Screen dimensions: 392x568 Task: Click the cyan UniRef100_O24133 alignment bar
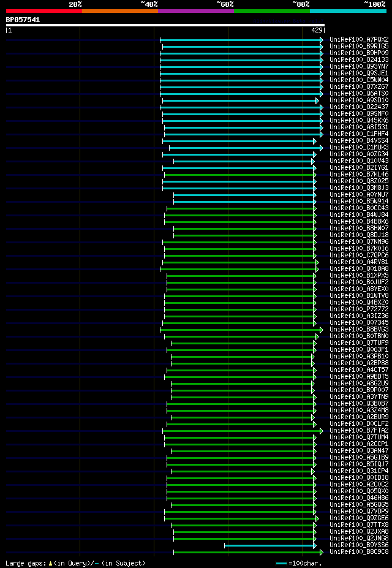[241, 60]
